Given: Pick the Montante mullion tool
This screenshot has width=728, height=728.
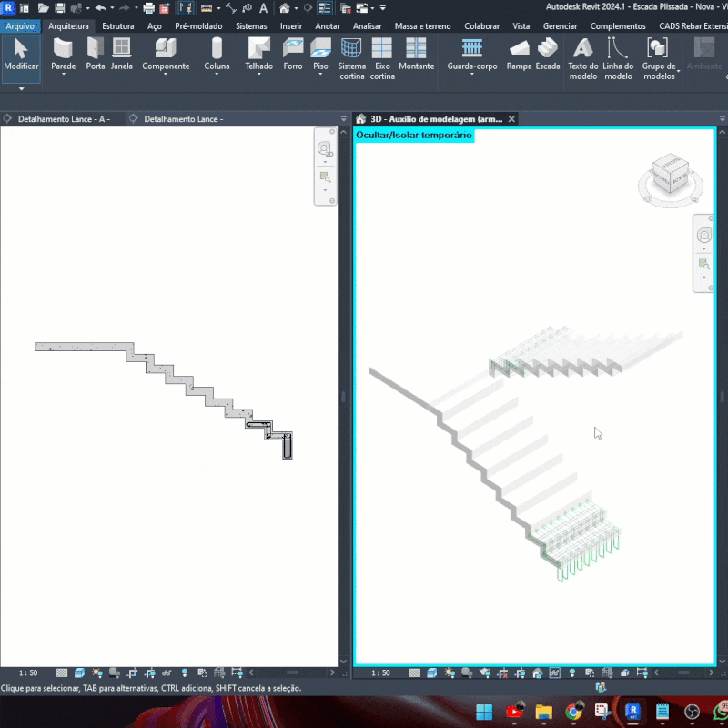Looking at the screenshot, I should (x=416, y=54).
